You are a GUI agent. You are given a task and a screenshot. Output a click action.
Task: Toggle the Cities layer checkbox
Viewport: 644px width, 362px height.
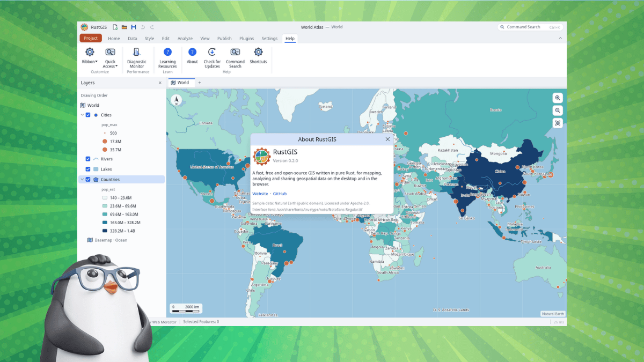click(88, 115)
